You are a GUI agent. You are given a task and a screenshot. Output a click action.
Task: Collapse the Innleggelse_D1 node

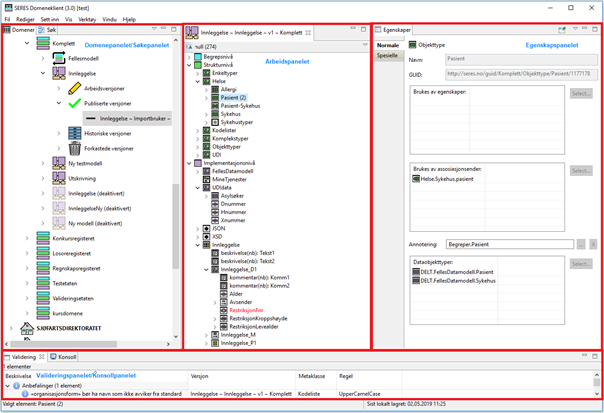click(206, 269)
